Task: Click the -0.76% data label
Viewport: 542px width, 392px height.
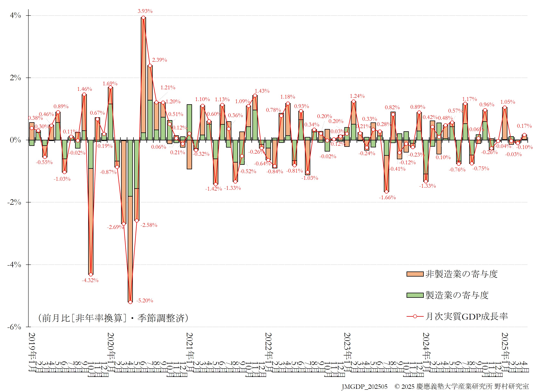Action: click(457, 170)
